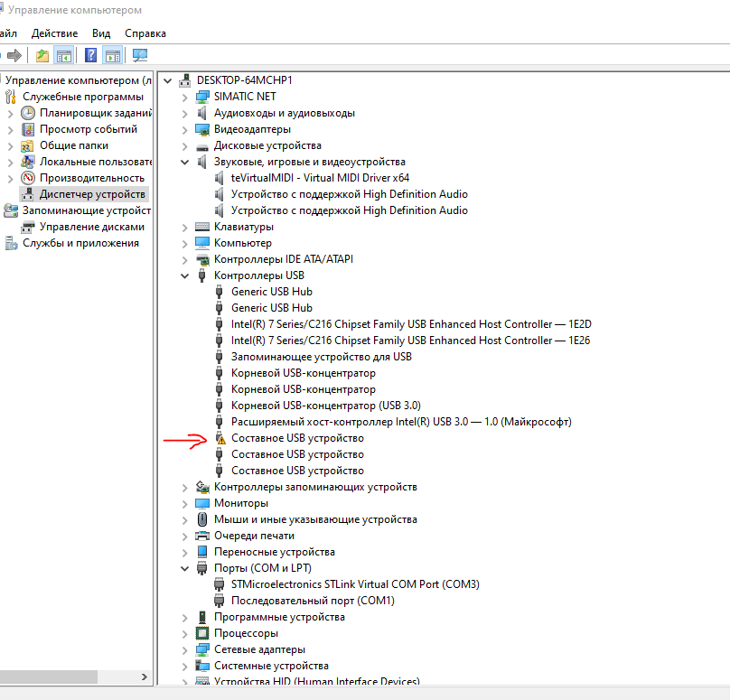This screenshot has width=730, height=700.
Task: Collapse the DESKTOP-64MCHP1 root node
Action: pyautogui.click(x=168, y=81)
